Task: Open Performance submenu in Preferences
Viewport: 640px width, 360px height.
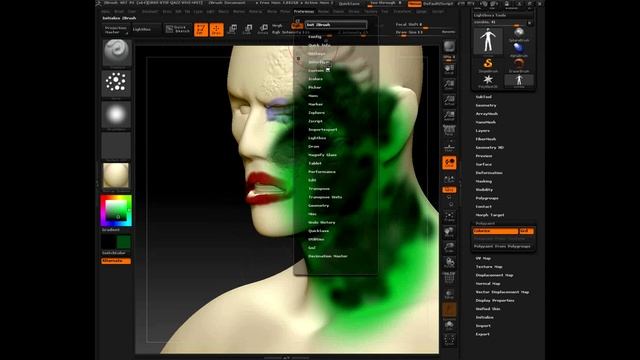Action: pos(322,172)
